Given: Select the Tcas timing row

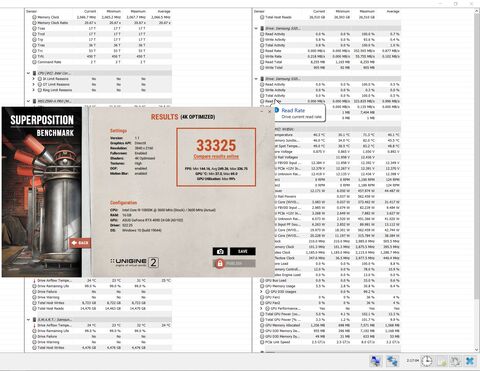Looking at the screenshot, I should point(102,28).
